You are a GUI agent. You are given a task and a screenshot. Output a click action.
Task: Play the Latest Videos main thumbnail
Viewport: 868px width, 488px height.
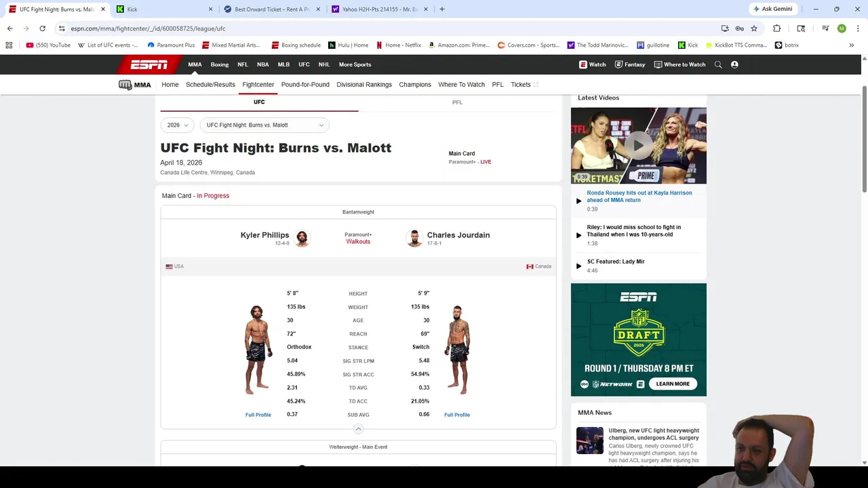[x=638, y=145]
